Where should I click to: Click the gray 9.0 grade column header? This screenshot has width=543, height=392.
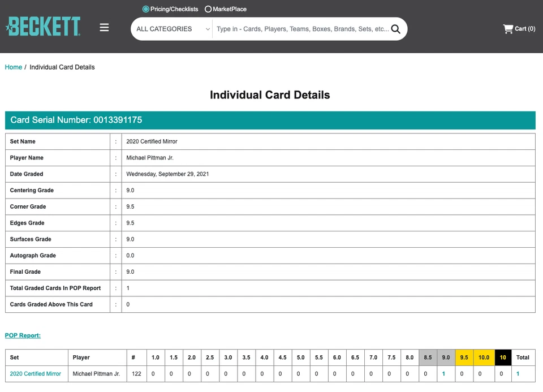(x=446, y=357)
